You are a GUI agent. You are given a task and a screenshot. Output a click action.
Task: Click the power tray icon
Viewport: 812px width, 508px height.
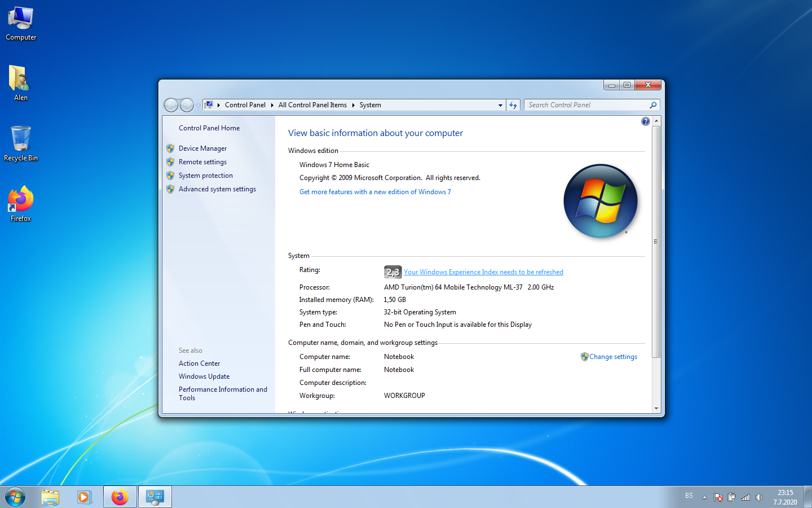tap(731, 497)
